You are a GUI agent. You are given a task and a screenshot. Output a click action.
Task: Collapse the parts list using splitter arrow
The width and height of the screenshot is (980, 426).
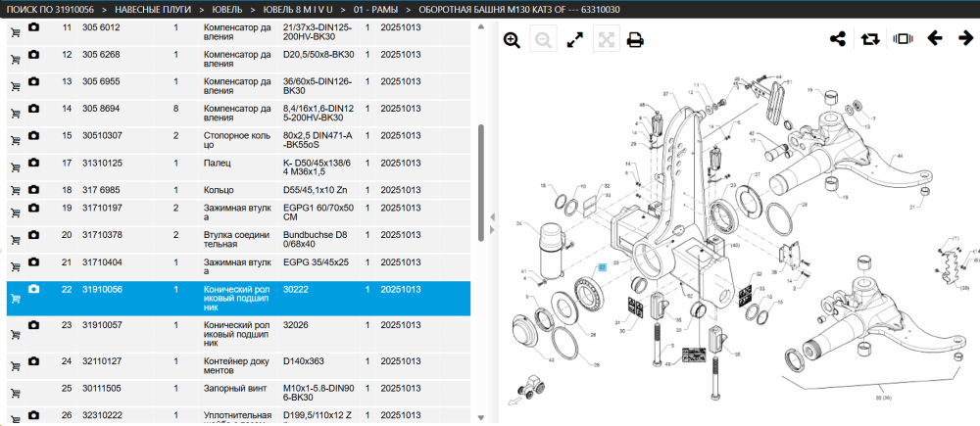(493, 216)
